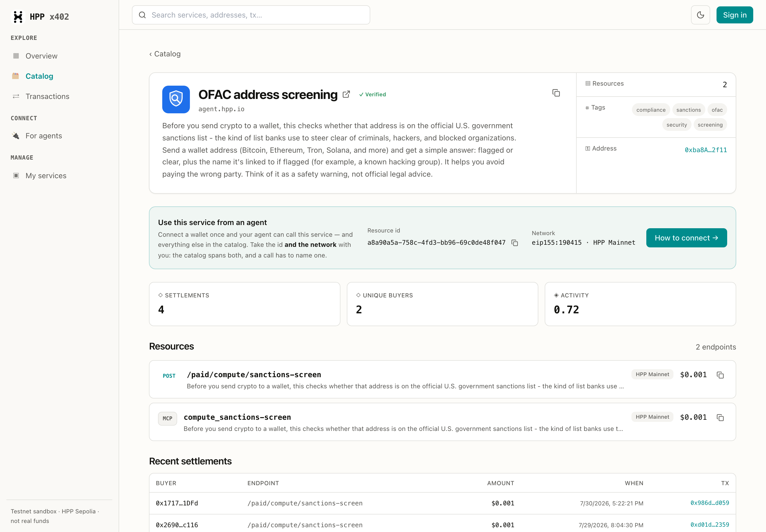
Task: Click the Unique Buyers diamond icon
Action: tap(358, 295)
